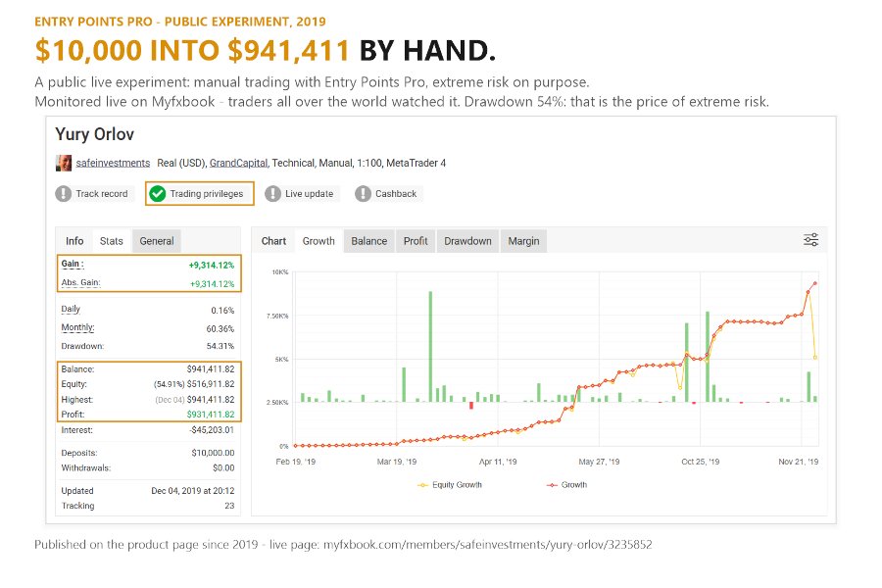This screenshot has height=588, width=882.
Task: Select the Growth chart tab
Action: 318,241
